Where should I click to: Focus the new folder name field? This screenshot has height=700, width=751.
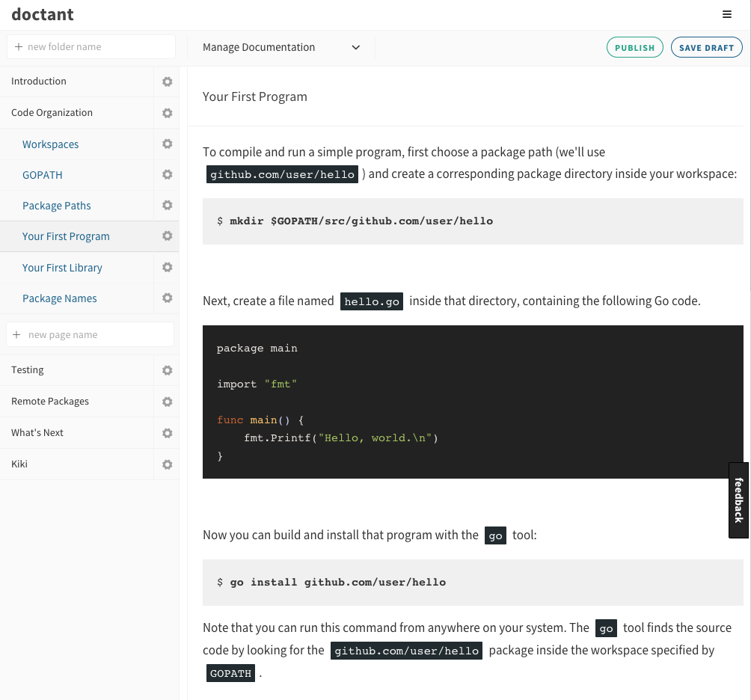[x=91, y=46]
